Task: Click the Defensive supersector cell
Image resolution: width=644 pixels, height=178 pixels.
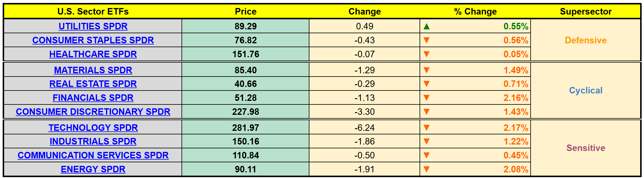Action: (585, 40)
